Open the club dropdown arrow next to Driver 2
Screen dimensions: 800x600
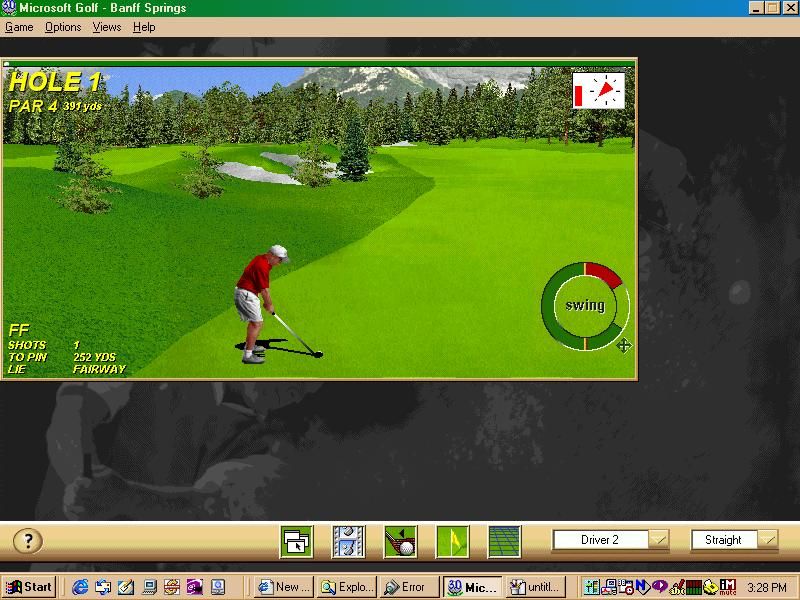[661, 539]
